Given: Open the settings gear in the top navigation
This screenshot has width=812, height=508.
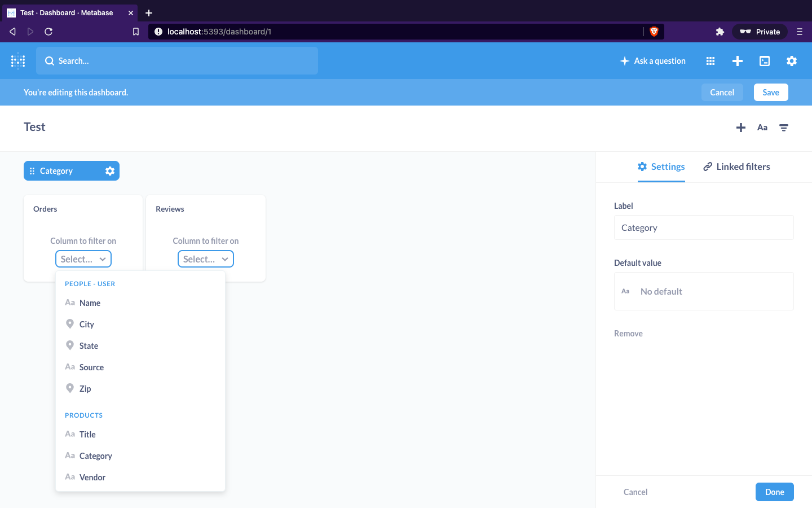Looking at the screenshot, I should coord(792,61).
